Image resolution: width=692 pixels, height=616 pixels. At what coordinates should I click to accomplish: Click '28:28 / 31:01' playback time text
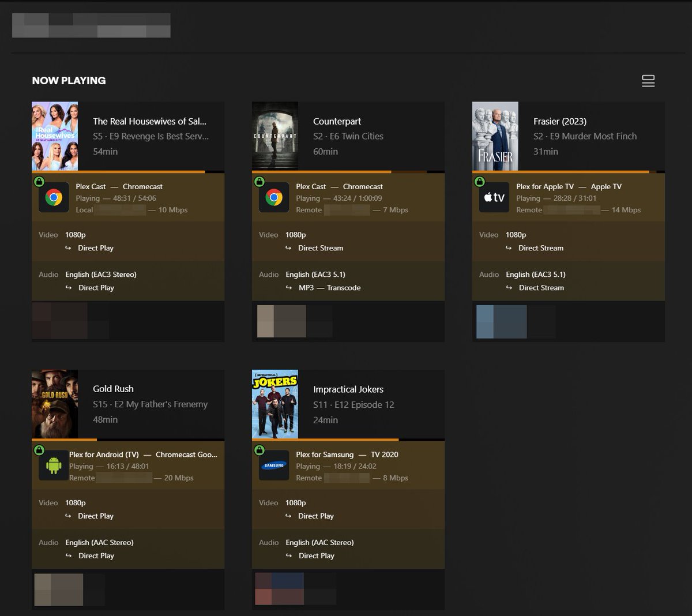tap(575, 198)
